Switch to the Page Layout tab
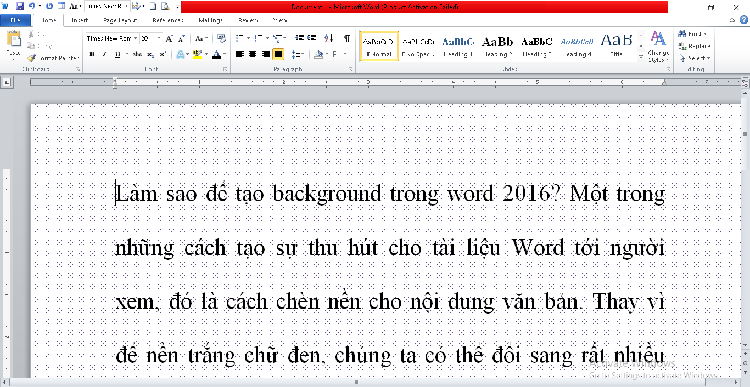Image resolution: width=750 pixels, height=387 pixels. [x=121, y=20]
